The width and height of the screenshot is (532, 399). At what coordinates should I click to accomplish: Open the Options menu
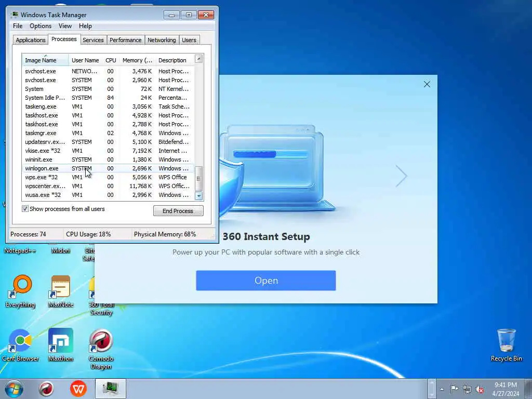point(41,26)
